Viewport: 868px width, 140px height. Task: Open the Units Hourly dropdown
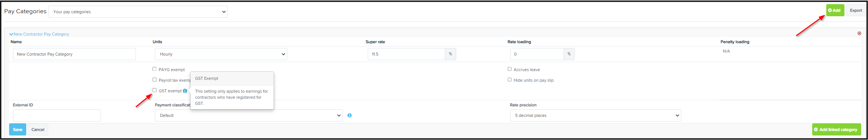pos(221,54)
